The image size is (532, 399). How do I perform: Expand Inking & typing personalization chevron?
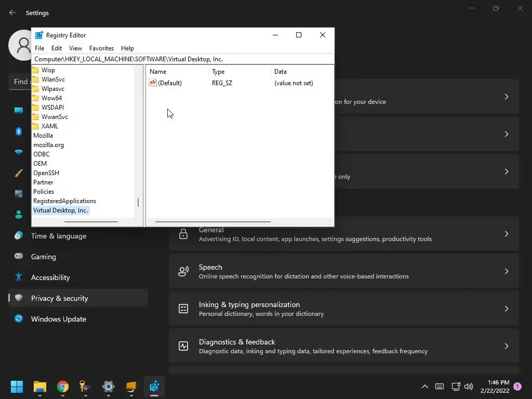pos(506,309)
